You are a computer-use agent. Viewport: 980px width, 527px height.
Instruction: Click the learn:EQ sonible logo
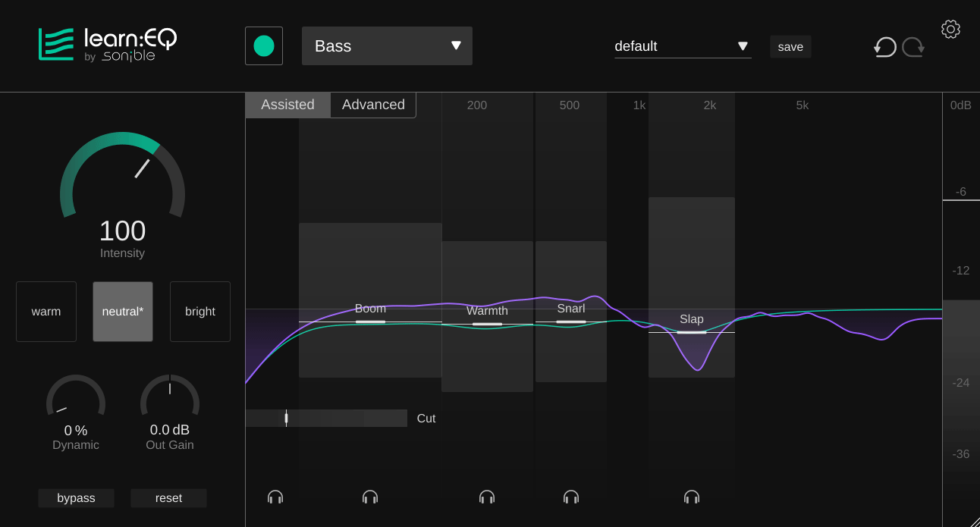108,45
